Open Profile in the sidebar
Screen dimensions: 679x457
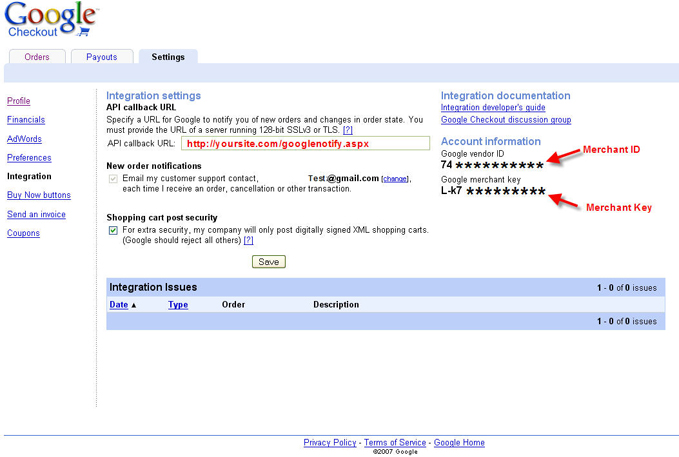(x=19, y=100)
